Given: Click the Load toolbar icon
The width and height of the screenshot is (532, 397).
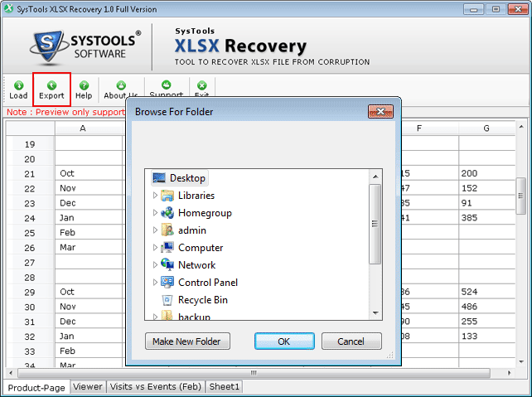Looking at the screenshot, I should click(17, 85).
